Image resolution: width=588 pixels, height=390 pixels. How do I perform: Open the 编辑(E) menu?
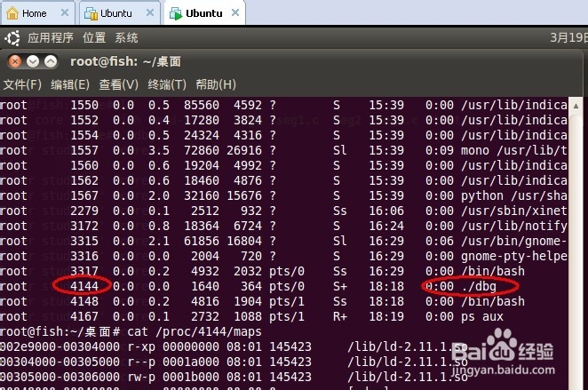[70, 84]
